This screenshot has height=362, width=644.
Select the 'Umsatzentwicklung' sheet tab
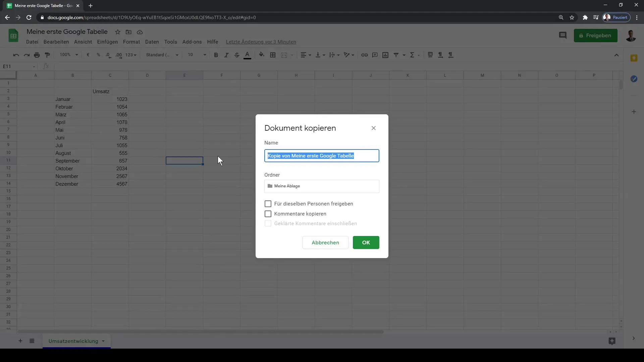click(x=73, y=341)
